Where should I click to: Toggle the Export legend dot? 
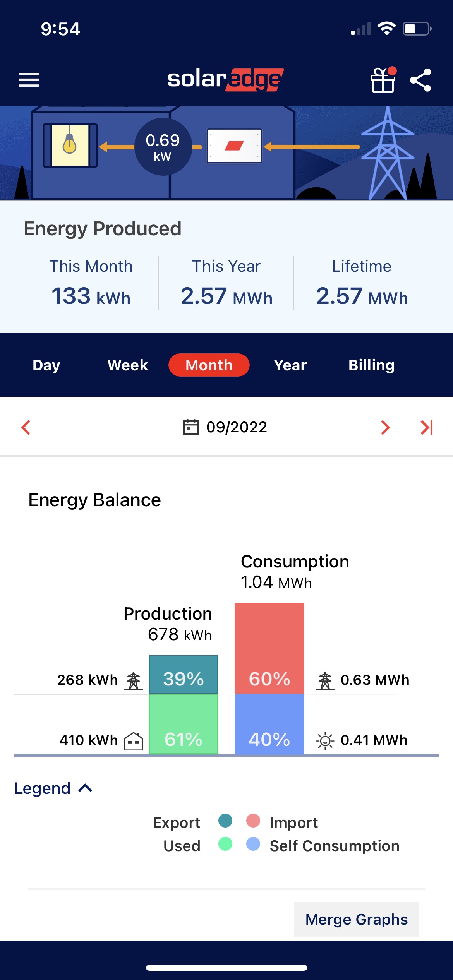tap(225, 821)
